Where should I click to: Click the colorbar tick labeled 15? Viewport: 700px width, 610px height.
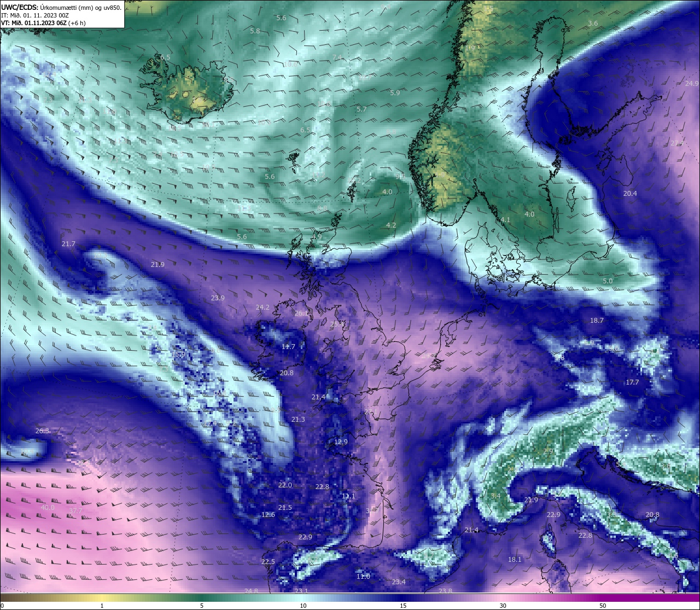(402, 606)
